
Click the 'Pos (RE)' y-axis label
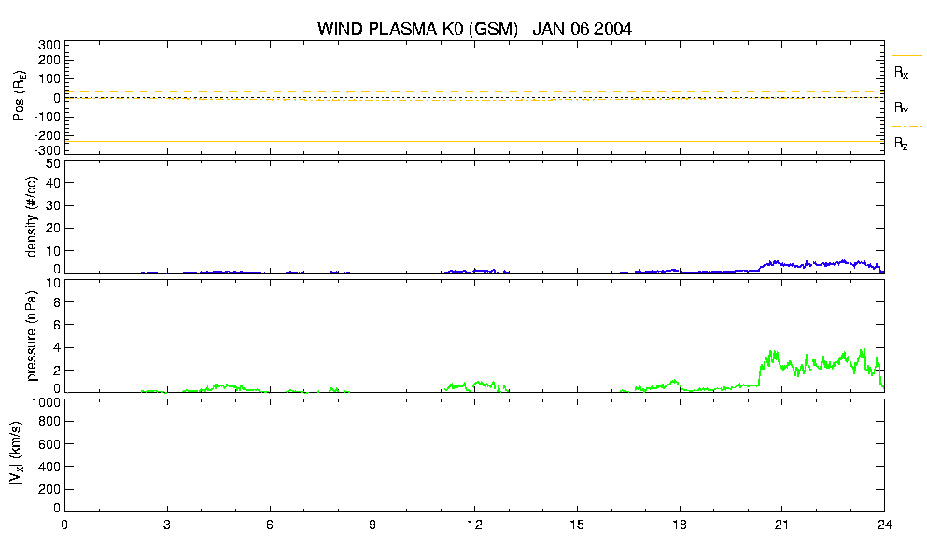20,96
